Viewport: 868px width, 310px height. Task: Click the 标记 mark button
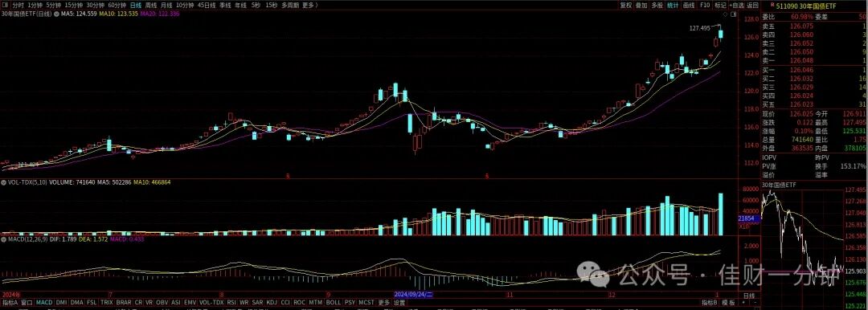(720, 5)
